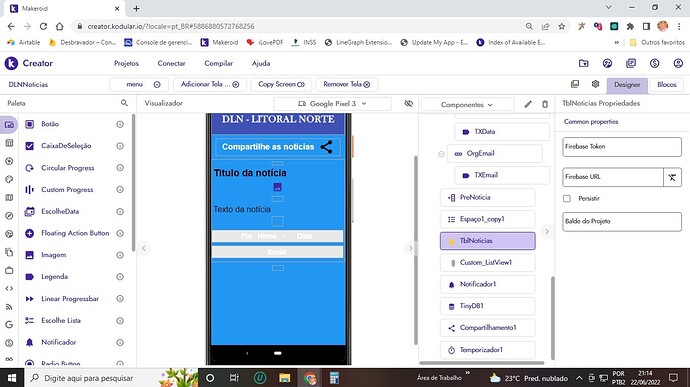Show hidden system tray icons

coord(579,378)
